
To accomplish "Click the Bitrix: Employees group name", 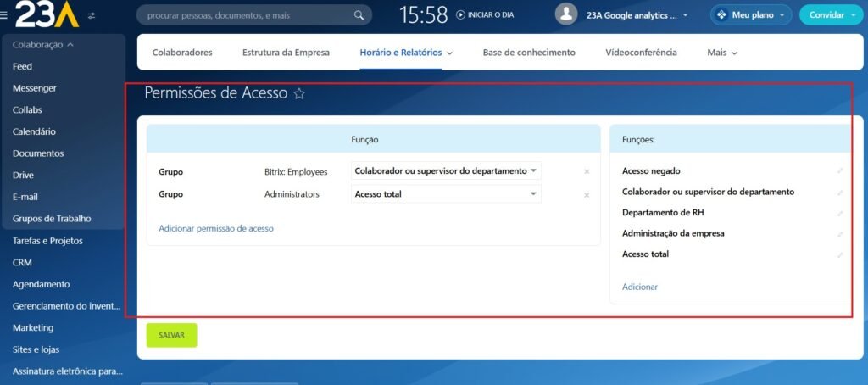I will tap(296, 172).
